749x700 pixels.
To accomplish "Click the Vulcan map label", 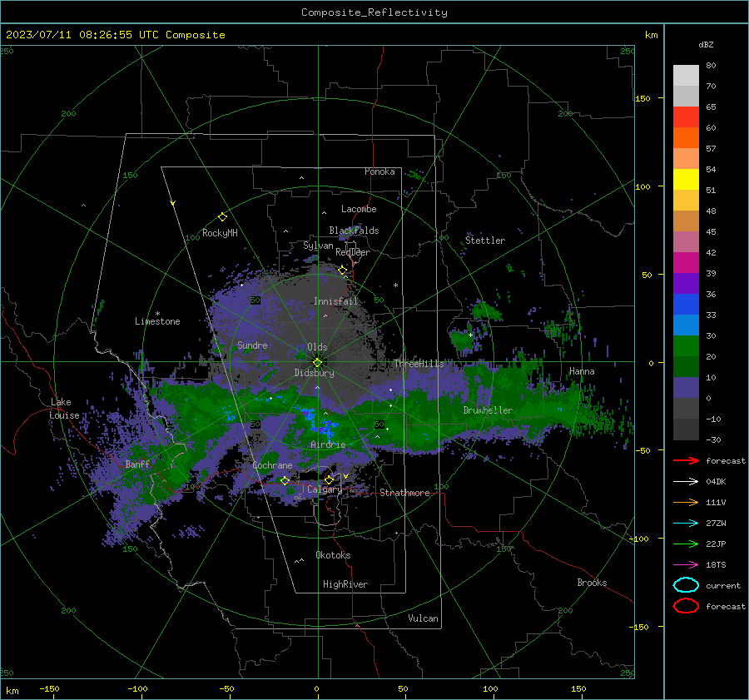I will tap(424, 618).
